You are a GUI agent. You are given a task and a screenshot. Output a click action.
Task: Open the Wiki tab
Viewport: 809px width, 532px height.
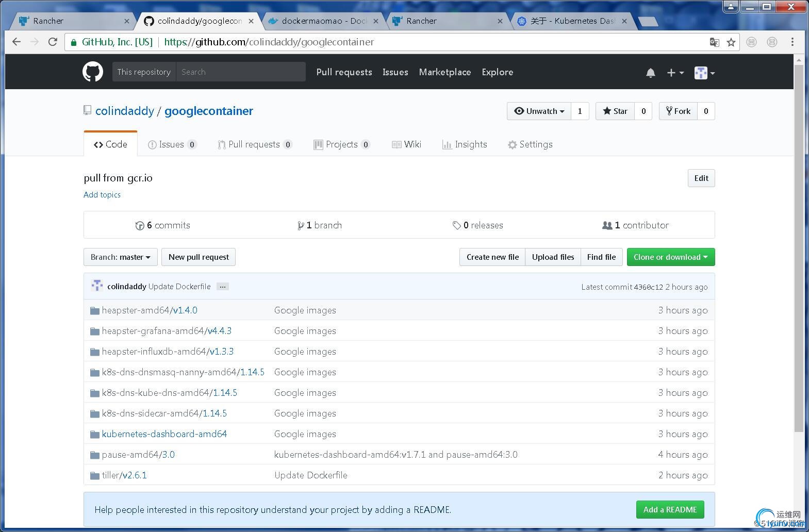(407, 144)
